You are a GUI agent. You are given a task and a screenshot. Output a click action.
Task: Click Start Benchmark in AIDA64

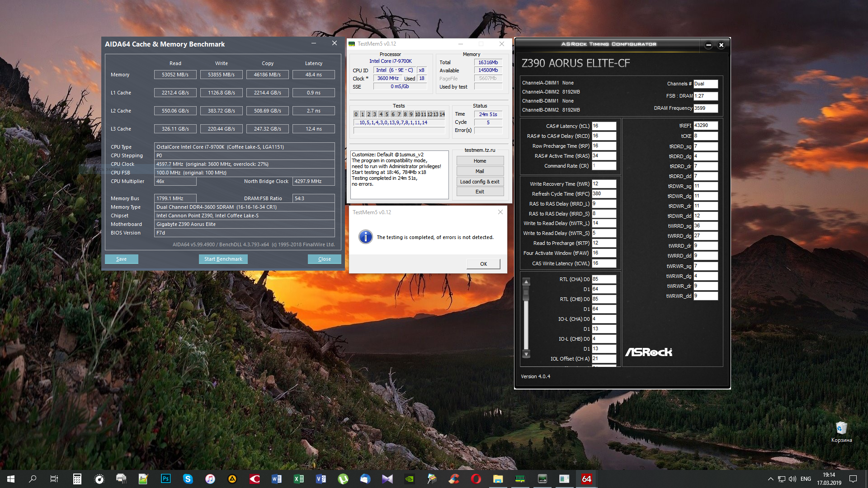click(x=223, y=259)
